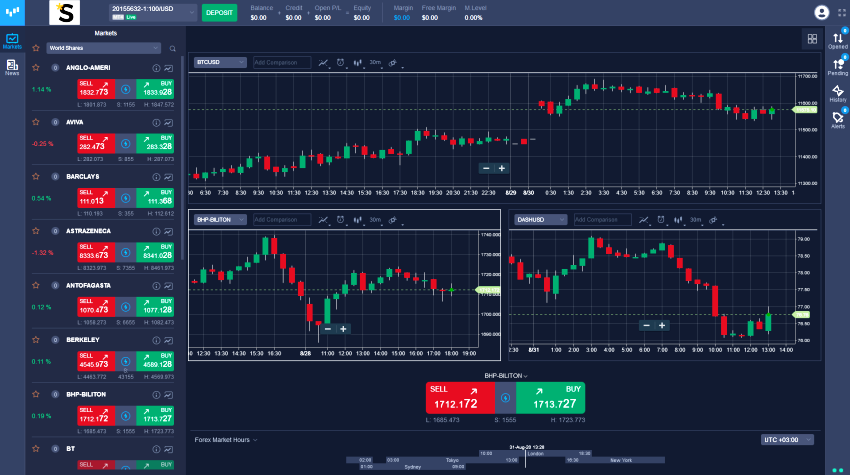
Task: Open the Markets sidebar panel
Action: coord(12,41)
